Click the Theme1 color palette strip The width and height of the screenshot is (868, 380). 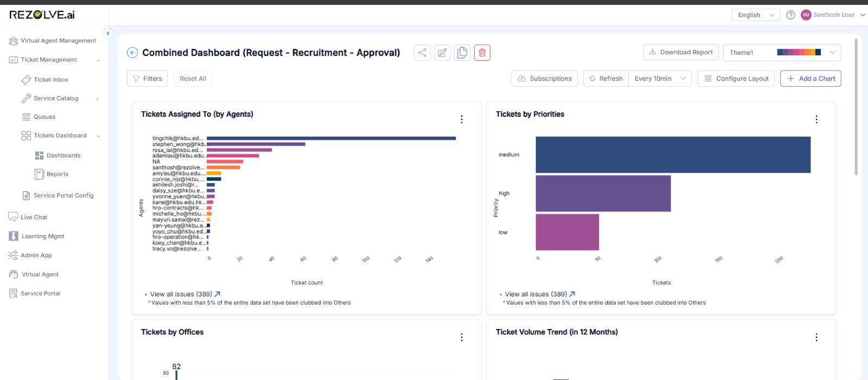pyautogui.click(x=799, y=52)
